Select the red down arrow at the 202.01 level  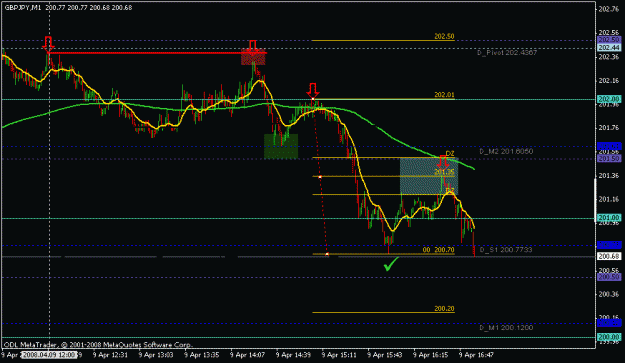[313, 90]
